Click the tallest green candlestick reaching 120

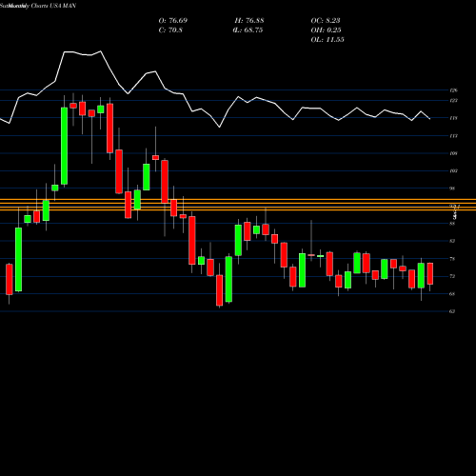[64, 146]
